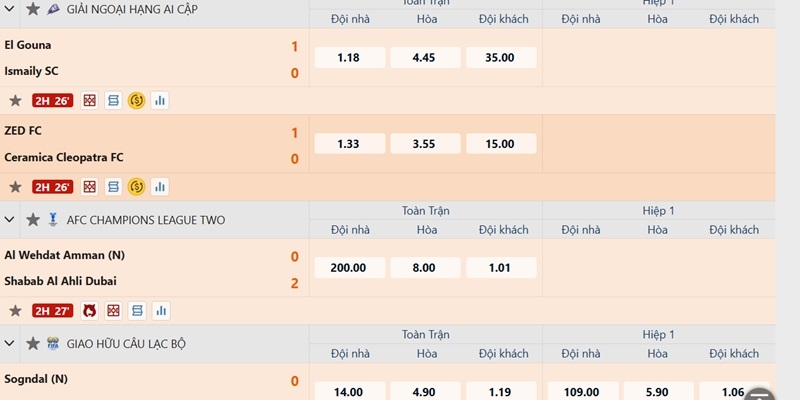Select El Gouna home win odds 1.18
Screen dimensions: 800x400
point(350,58)
